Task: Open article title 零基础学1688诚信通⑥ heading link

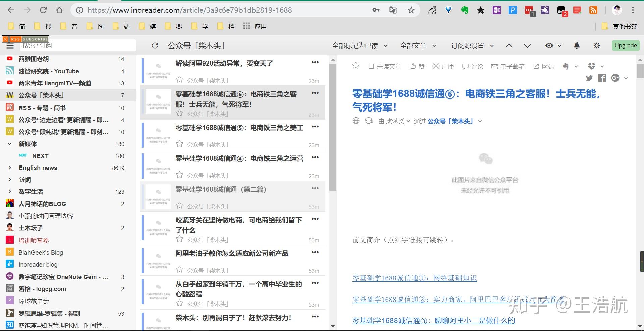Action: pos(476,100)
